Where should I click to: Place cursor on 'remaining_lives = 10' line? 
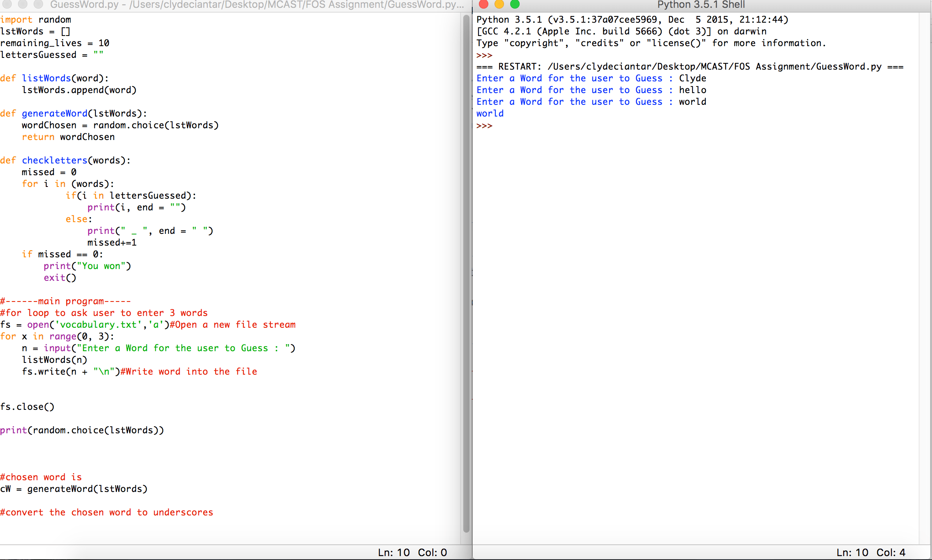55,43
